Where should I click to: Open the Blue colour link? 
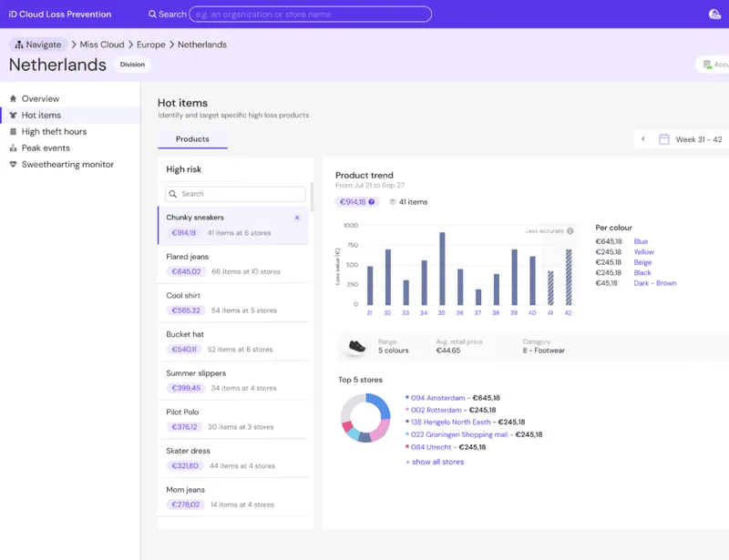coord(641,241)
